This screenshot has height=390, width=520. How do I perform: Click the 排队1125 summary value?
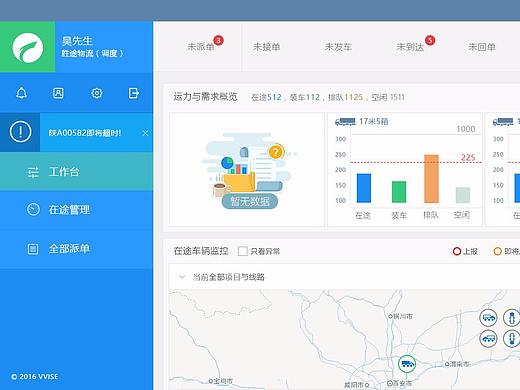click(x=345, y=97)
